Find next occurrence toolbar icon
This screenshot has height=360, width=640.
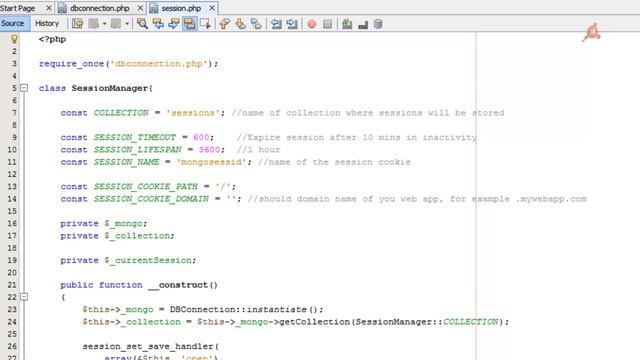(173, 24)
